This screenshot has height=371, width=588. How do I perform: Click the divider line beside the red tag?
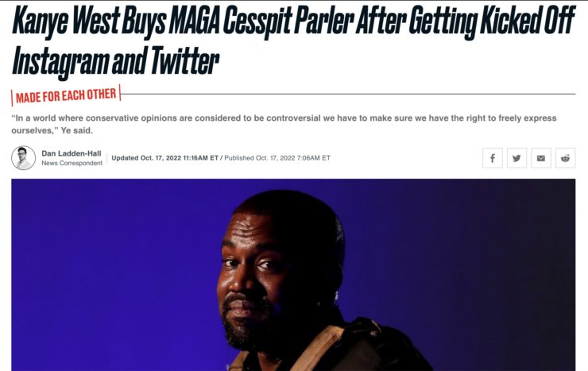348,94
